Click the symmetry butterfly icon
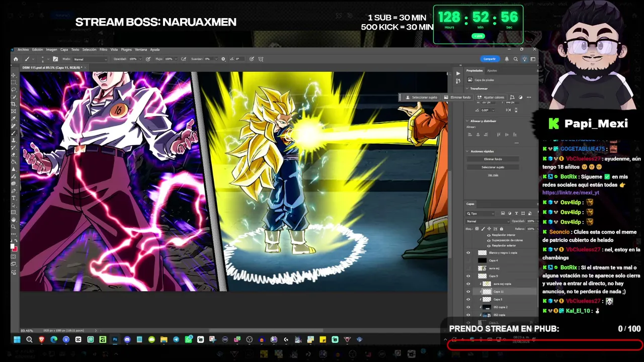Viewport: 644px width, 362px height. [261, 59]
